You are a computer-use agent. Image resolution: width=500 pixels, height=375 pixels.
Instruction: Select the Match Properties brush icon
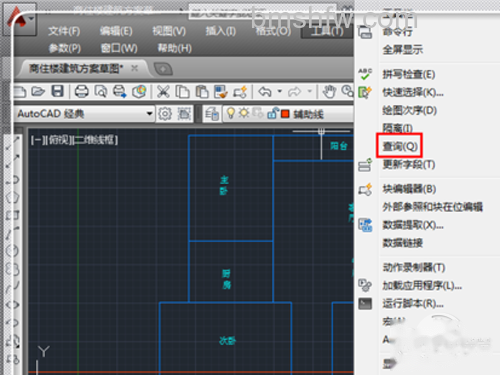(221, 92)
